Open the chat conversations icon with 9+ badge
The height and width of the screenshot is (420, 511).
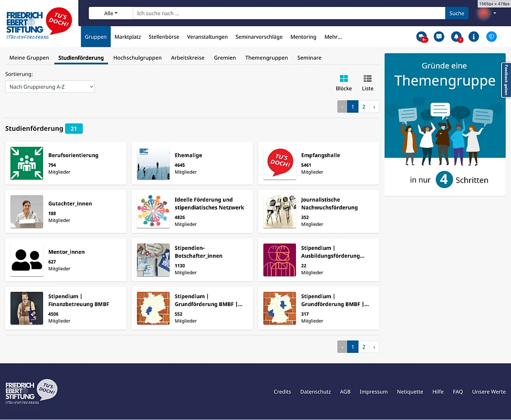tap(421, 37)
